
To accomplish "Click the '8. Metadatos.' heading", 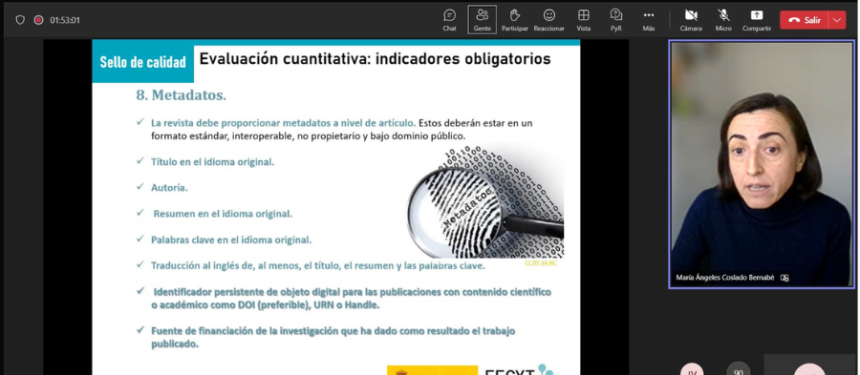I will pos(181,95).
